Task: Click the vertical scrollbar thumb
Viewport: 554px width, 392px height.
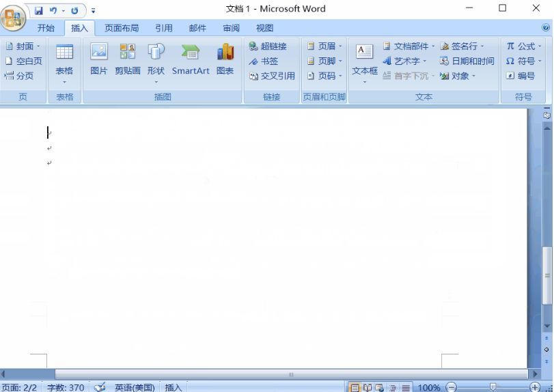Action: point(547,275)
